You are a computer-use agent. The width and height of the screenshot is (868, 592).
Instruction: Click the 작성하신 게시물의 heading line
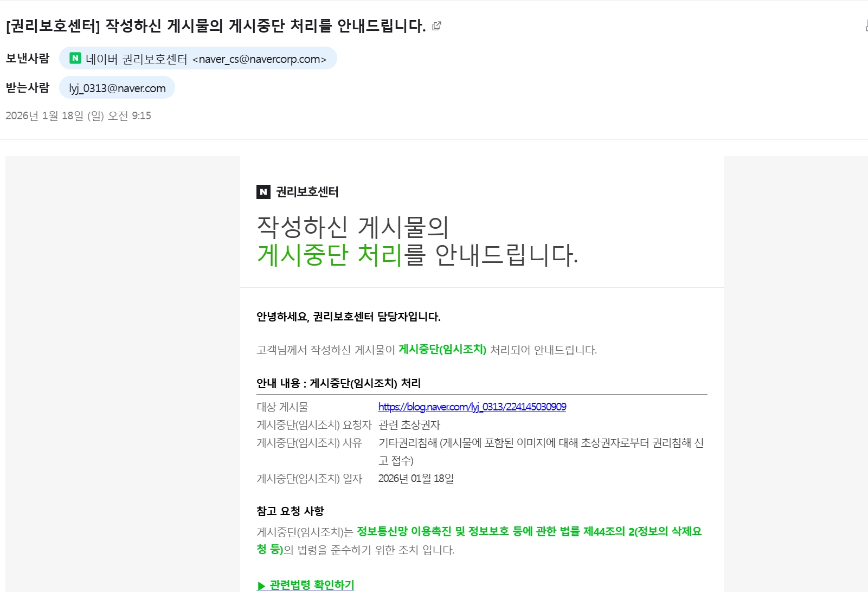(x=353, y=227)
